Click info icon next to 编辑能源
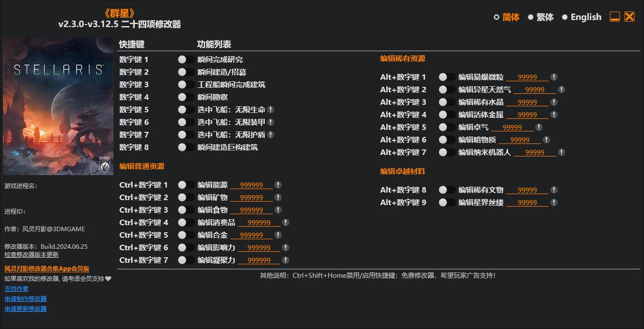This screenshot has width=644, height=329. tap(278, 185)
